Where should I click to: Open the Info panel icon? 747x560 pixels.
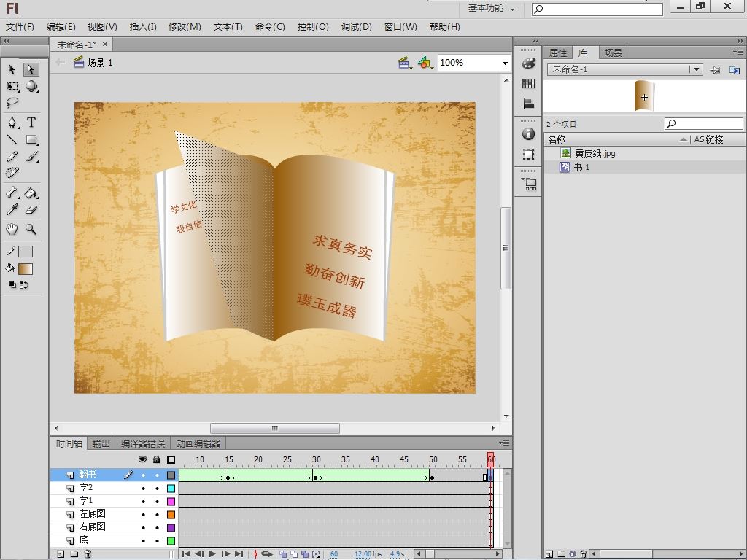pyautogui.click(x=529, y=134)
